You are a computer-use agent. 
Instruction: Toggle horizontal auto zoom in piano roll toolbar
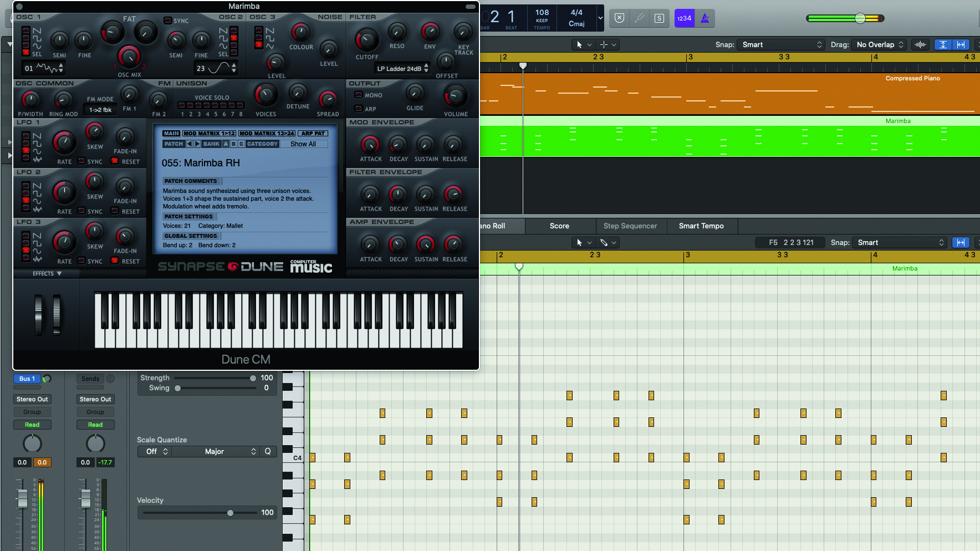pyautogui.click(x=961, y=242)
